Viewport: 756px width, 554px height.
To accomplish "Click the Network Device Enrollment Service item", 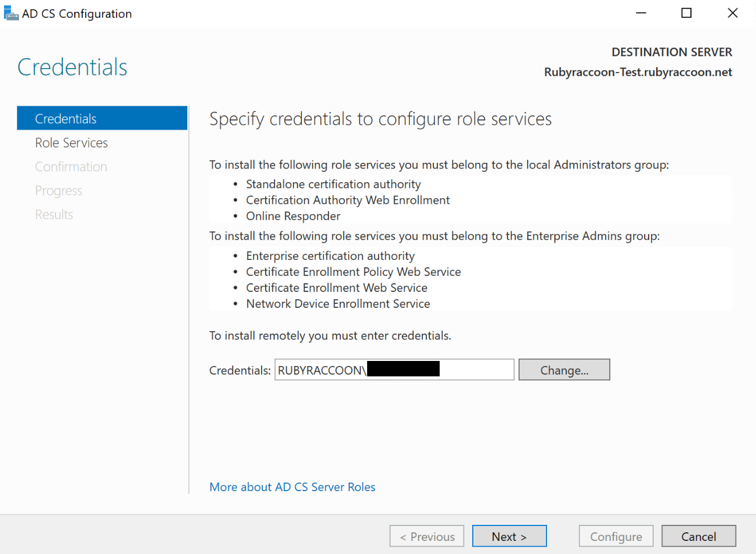I will [x=338, y=304].
